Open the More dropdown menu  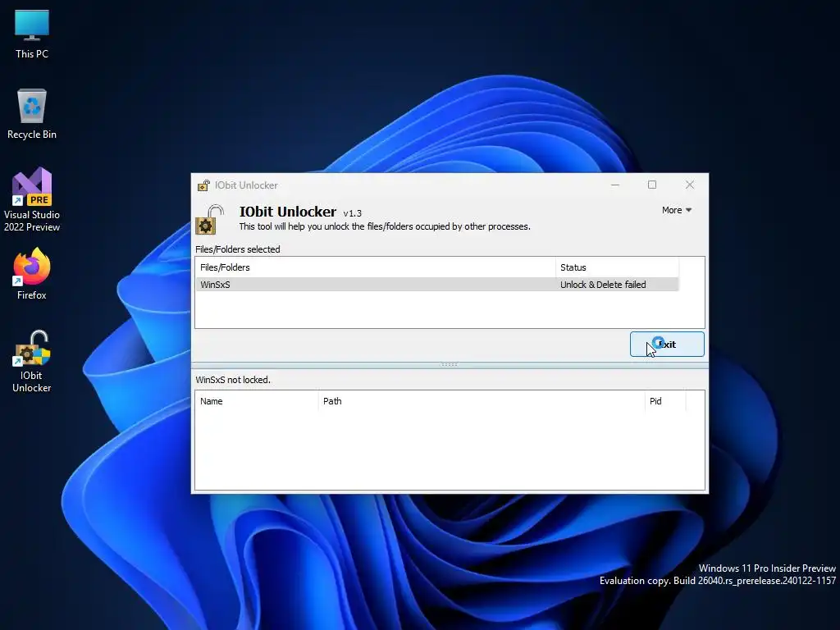click(677, 210)
